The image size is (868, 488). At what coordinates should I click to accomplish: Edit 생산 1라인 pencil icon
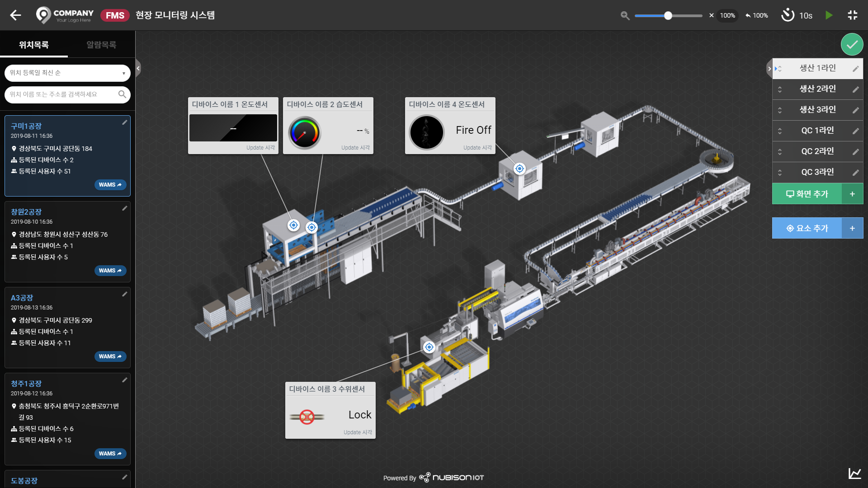(x=856, y=69)
